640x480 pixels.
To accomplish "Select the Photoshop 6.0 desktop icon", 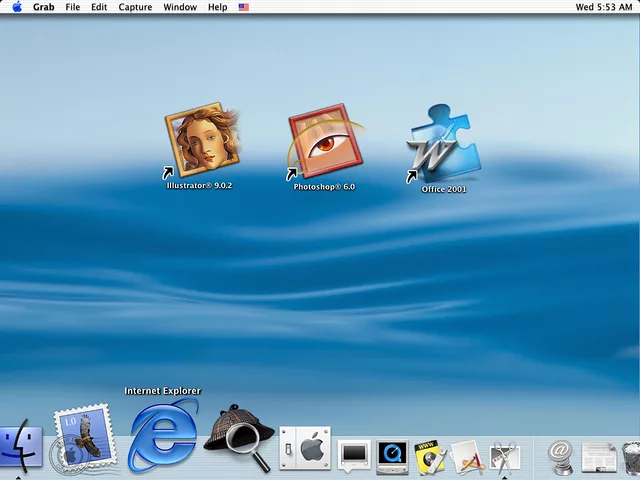I will point(325,141).
